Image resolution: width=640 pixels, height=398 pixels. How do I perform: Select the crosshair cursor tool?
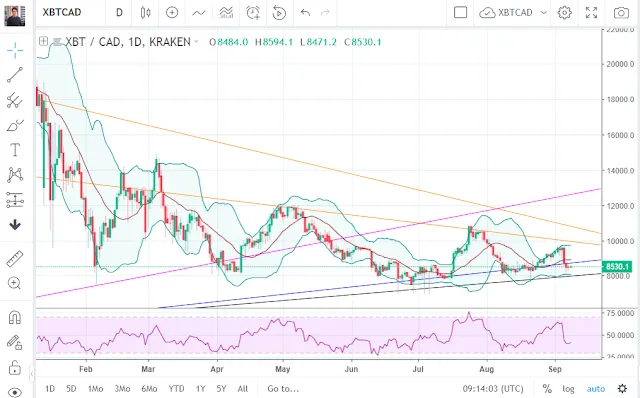coord(15,50)
